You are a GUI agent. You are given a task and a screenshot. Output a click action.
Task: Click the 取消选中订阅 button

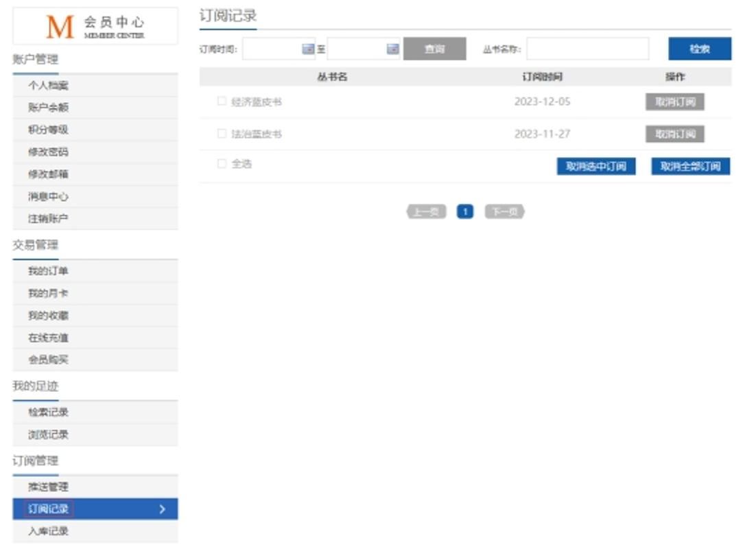pyautogui.click(x=595, y=167)
